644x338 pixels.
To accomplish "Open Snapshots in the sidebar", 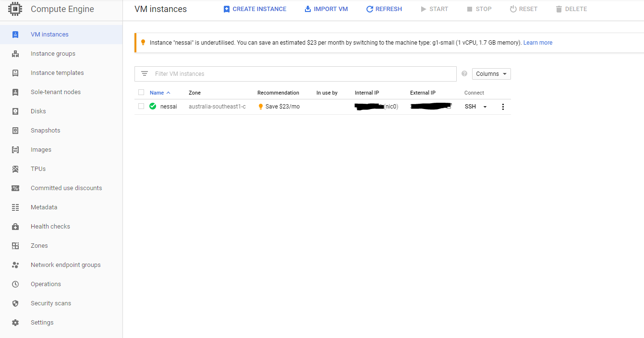I will (x=46, y=131).
